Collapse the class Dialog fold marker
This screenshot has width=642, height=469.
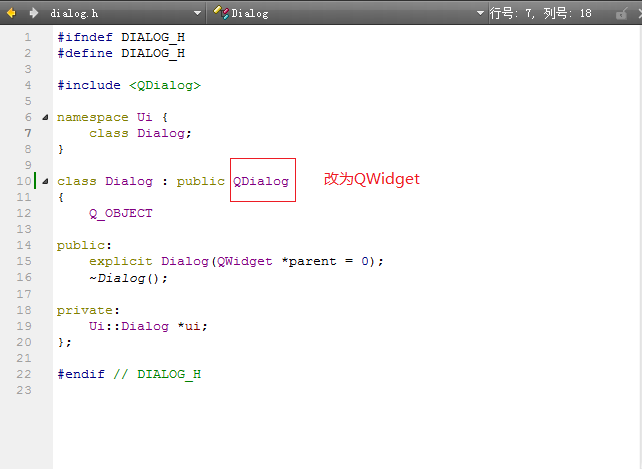coord(45,181)
